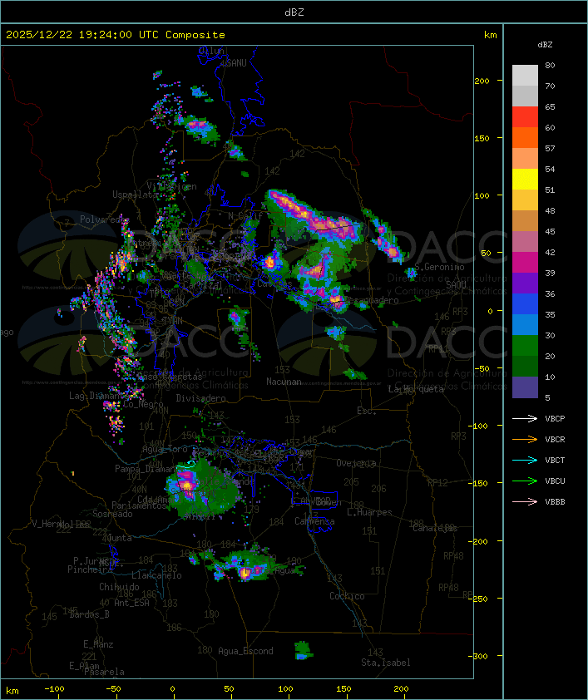Screen dimensions: 588x700
Task: Click the 80 label on the color scale
Action: coord(550,65)
